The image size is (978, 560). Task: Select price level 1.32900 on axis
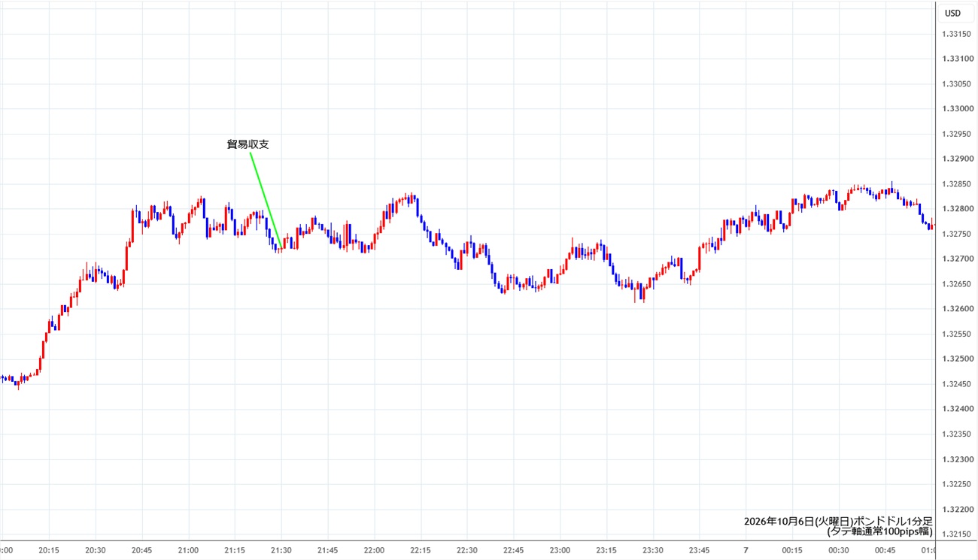pyautogui.click(x=956, y=159)
